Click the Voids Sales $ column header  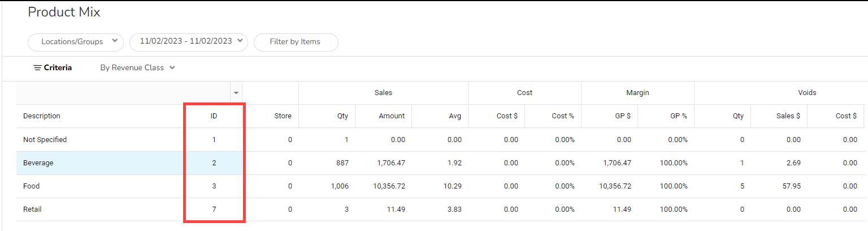click(789, 116)
